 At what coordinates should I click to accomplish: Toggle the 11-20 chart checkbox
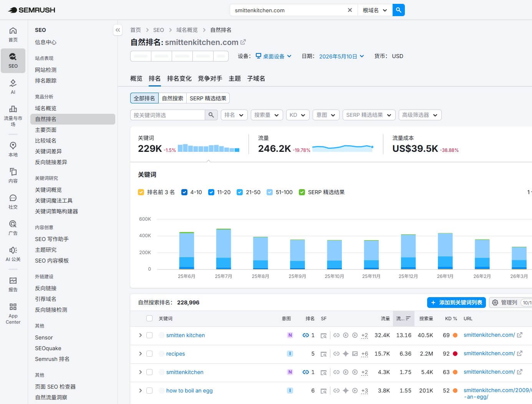click(x=211, y=192)
